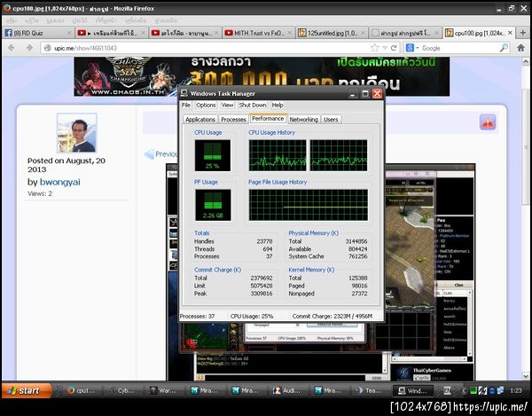Image resolution: width=532 pixels, height=416 pixels.
Task: Open the War... taskbar item
Action: point(164,390)
